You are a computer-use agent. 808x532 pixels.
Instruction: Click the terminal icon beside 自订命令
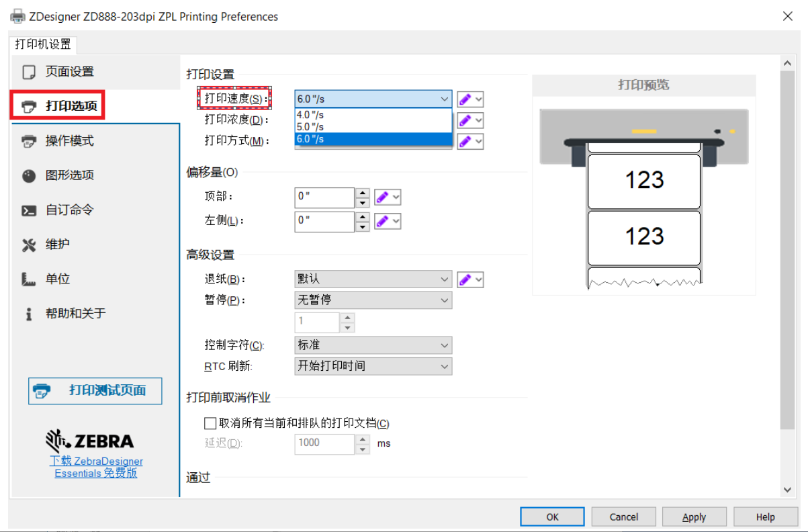(x=29, y=211)
